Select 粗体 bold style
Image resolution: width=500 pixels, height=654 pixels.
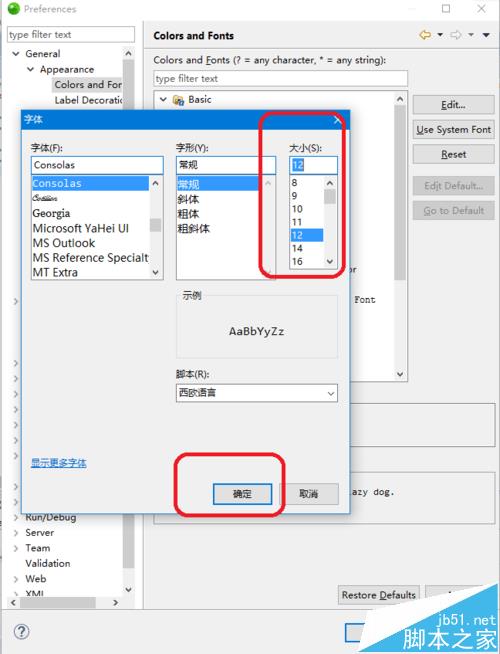pyautogui.click(x=217, y=214)
